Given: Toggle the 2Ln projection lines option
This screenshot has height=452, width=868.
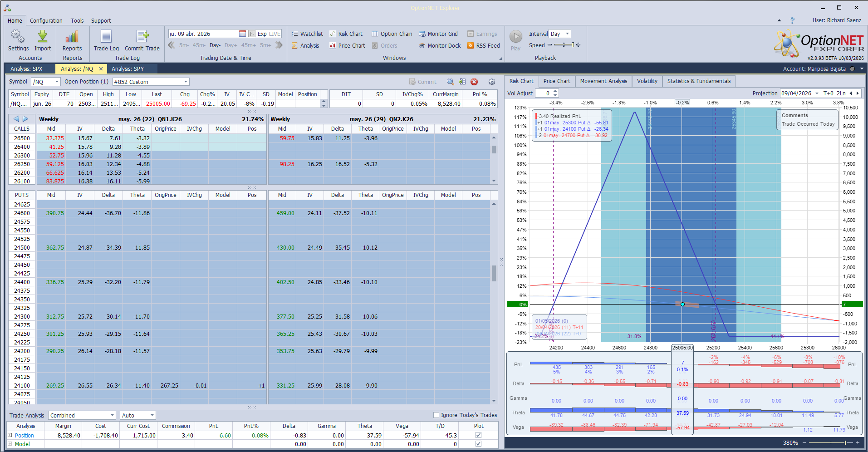Looking at the screenshot, I should pyautogui.click(x=841, y=93).
